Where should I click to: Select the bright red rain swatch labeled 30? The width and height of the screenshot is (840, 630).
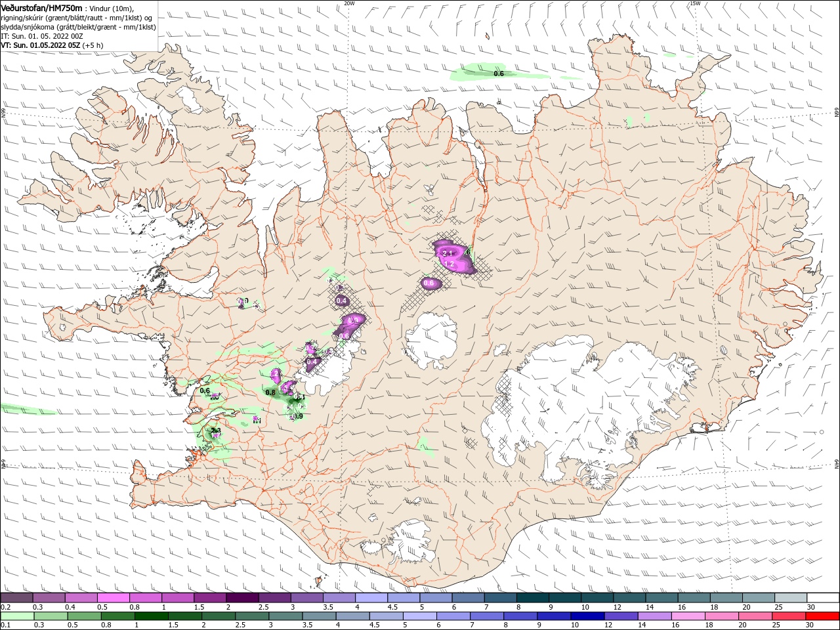click(822, 616)
